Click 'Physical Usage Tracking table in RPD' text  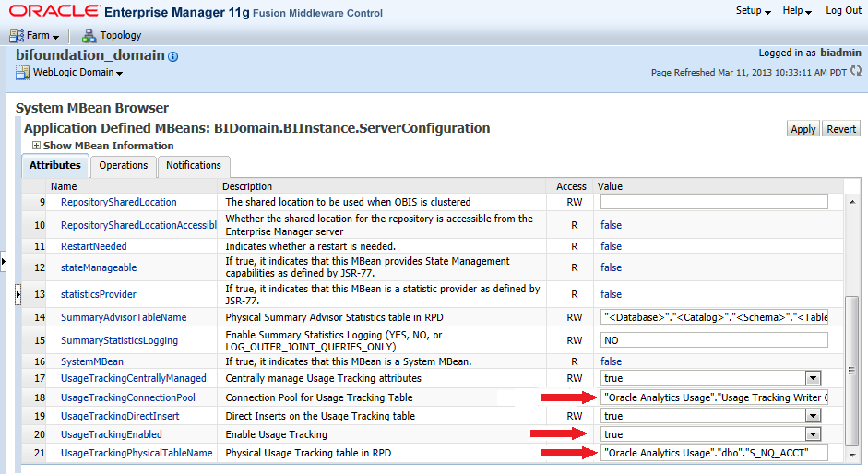tap(308, 453)
